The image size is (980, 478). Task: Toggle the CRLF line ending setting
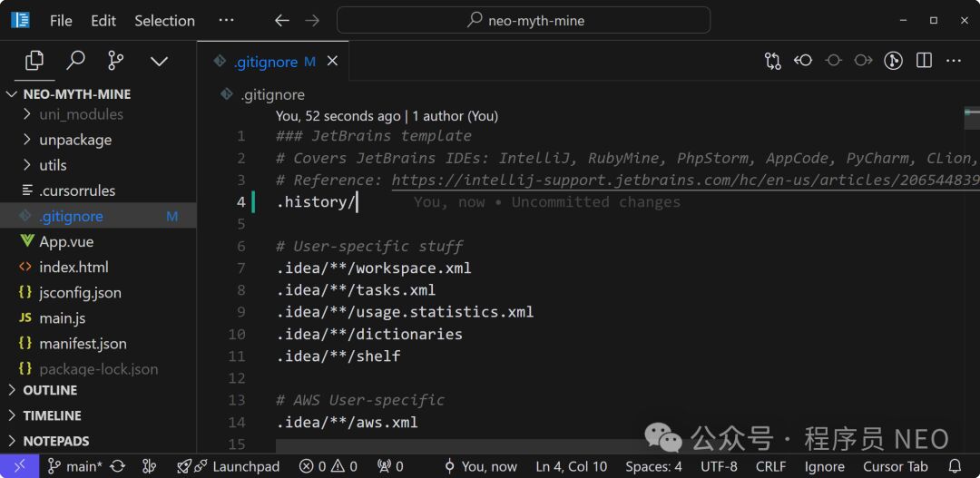coord(770,466)
